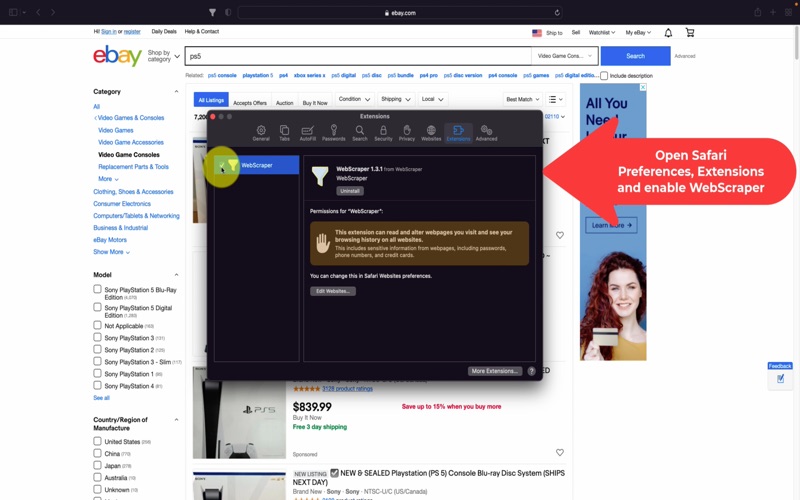
Task: Open the Privacy preferences pane
Action: point(407,132)
